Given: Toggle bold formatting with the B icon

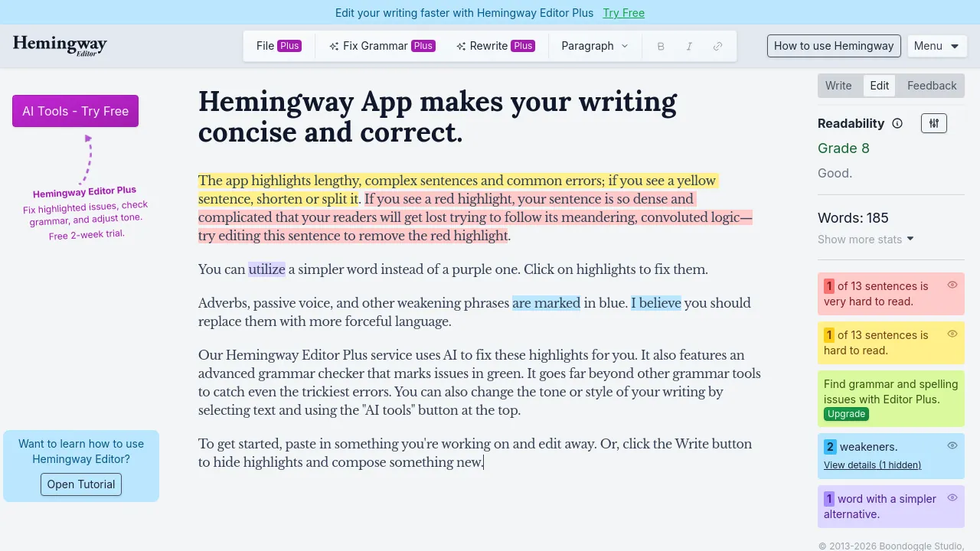Looking at the screenshot, I should 661,46.
